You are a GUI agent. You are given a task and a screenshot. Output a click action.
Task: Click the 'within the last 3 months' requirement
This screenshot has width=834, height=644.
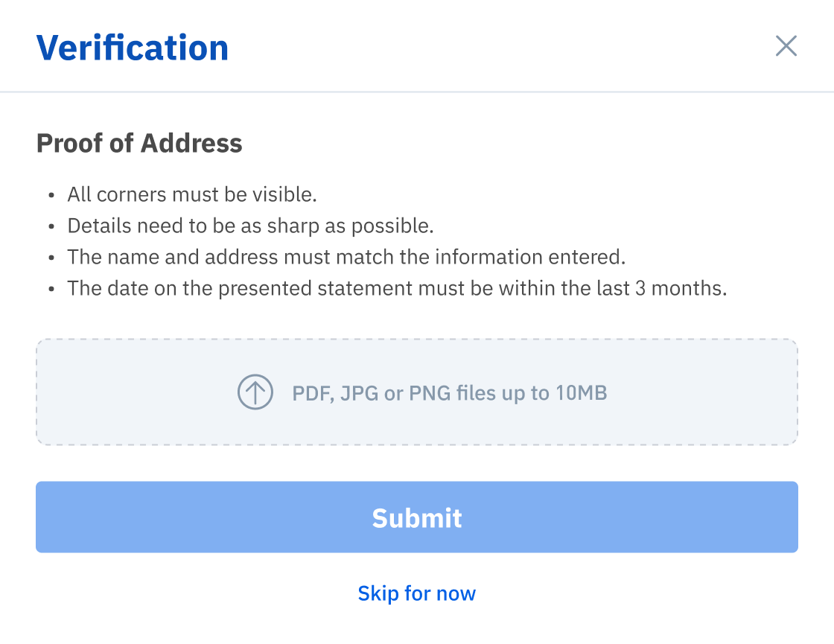[397, 289]
